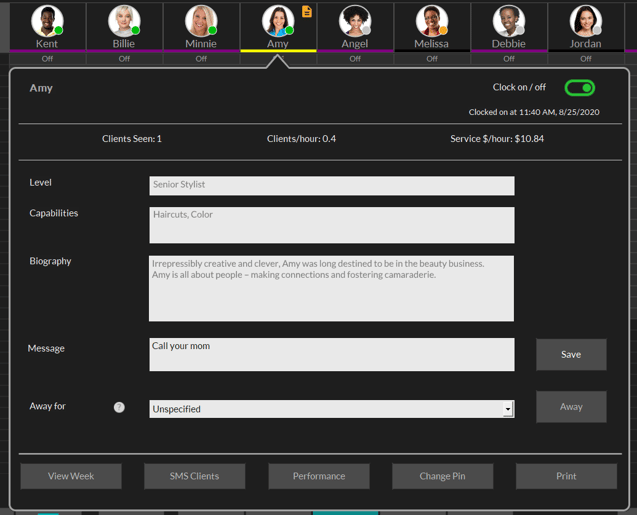Click the Away for dropdown arrow
This screenshot has height=515, width=637.
(508, 409)
